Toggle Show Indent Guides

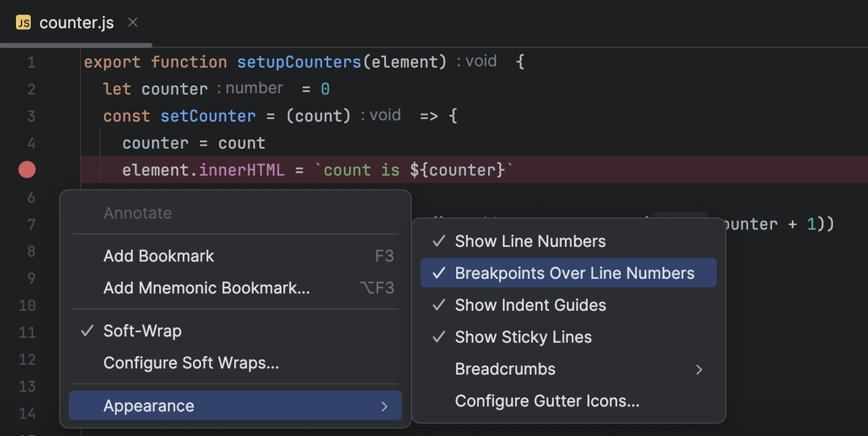[530, 305]
